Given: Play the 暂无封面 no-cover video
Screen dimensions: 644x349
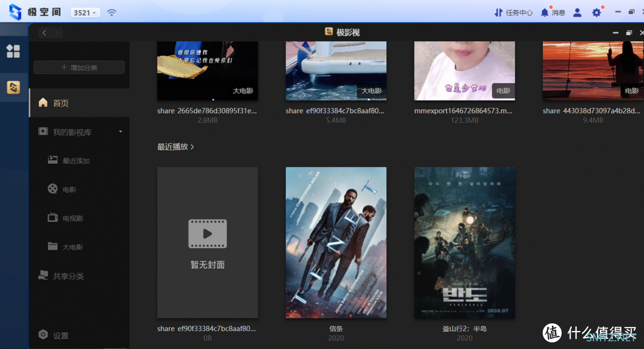Looking at the screenshot, I should (208, 243).
